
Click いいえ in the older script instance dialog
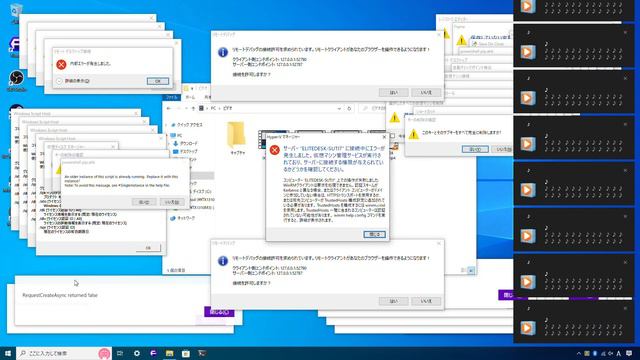[172, 202]
